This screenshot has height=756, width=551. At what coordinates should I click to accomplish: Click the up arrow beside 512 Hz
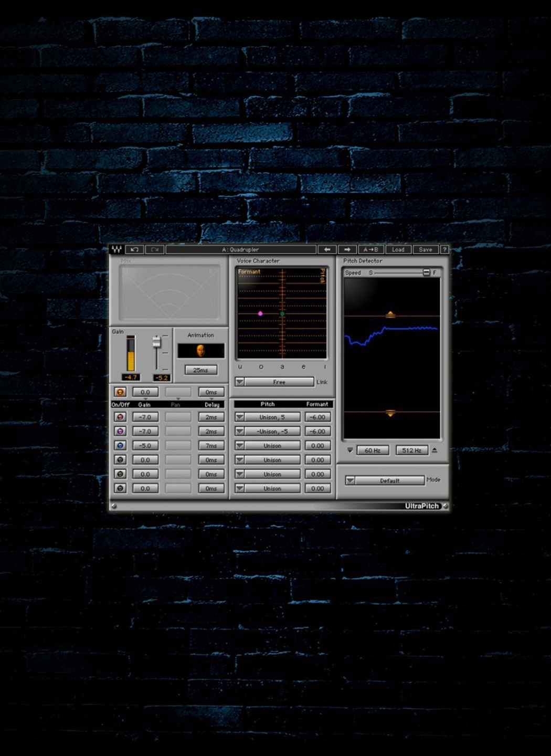tap(435, 450)
